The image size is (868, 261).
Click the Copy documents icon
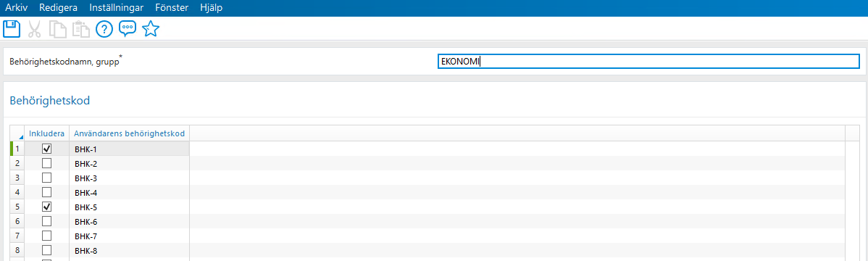57,29
